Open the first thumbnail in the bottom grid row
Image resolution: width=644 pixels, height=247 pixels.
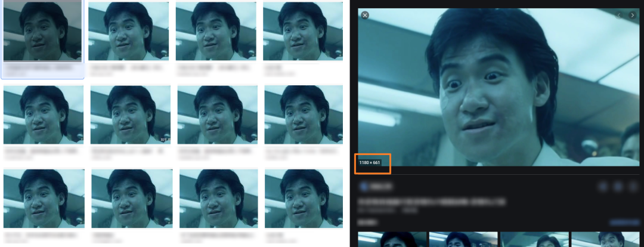coord(44,199)
